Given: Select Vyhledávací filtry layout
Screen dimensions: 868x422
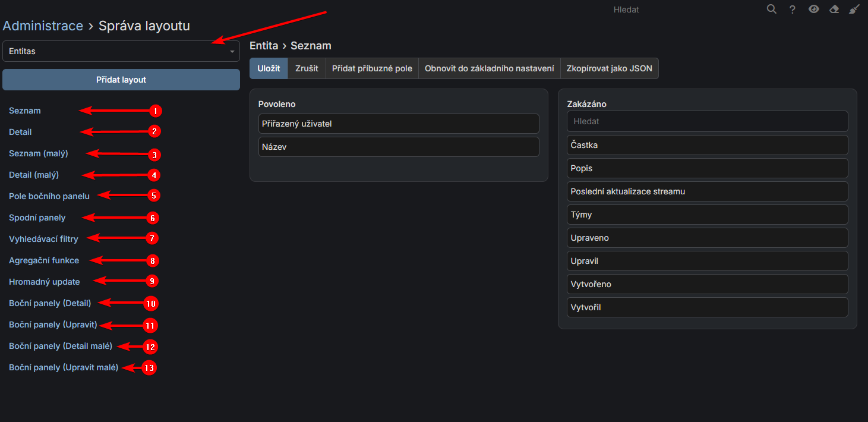Looking at the screenshot, I should [43, 239].
